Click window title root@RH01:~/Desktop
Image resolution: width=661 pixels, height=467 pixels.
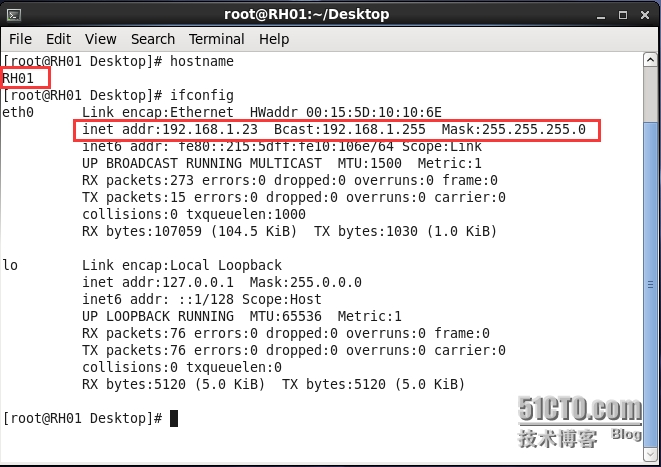pyautogui.click(x=306, y=14)
